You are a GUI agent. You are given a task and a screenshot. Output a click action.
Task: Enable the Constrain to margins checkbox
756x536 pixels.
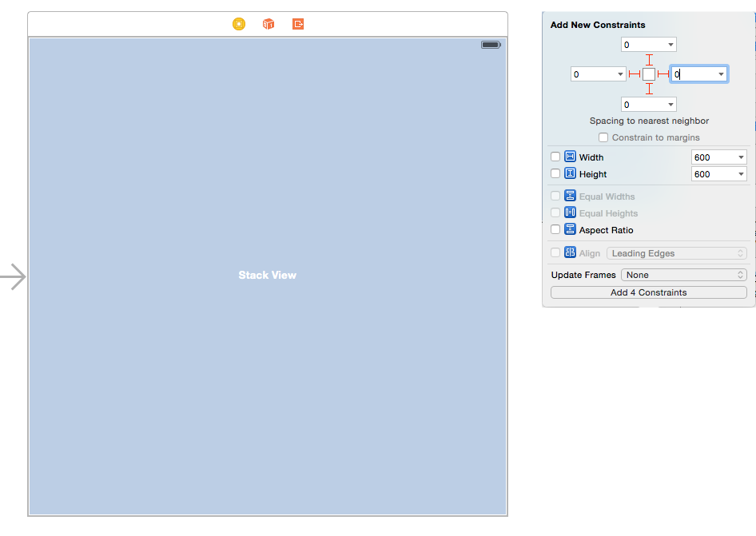pyautogui.click(x=603, y=137)
